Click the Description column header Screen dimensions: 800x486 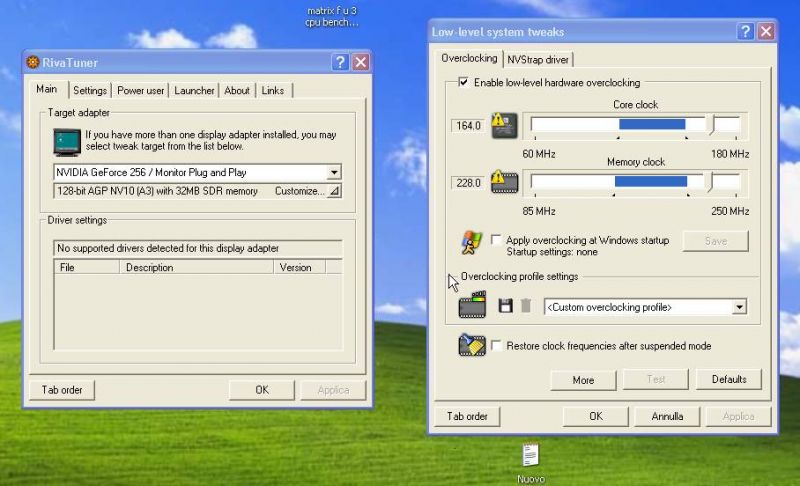196,267
